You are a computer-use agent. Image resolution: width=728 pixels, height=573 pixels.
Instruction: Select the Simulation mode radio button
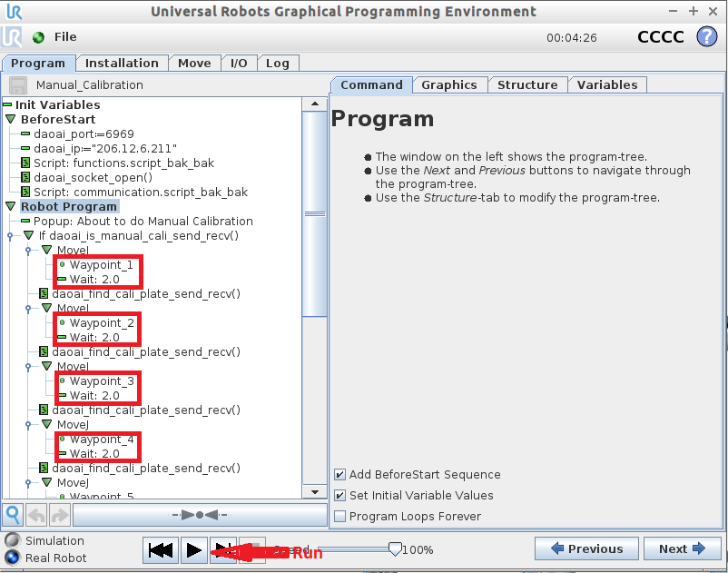[x=13, y=540]
